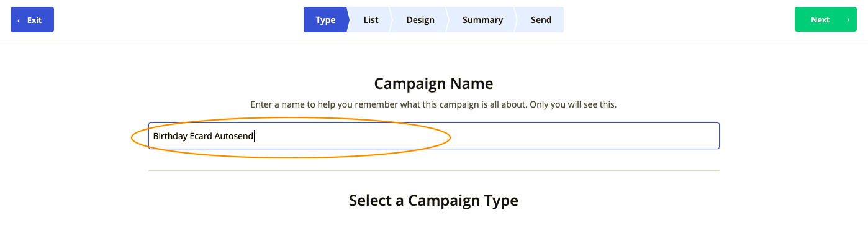Click the word Ecard in name field
Image resolution: width=868 pixels, height=225 pixels.
tap(201, 136)
